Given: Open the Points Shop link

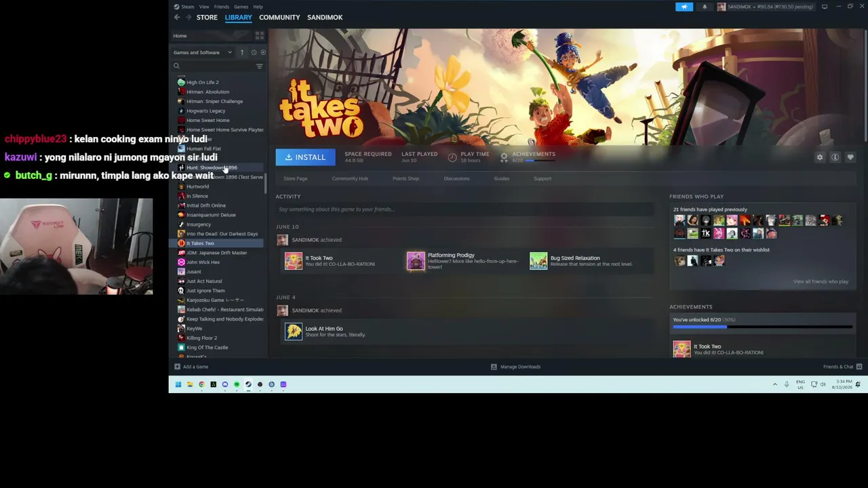Looking at the screenshot, I should click(x=406, y=179).
